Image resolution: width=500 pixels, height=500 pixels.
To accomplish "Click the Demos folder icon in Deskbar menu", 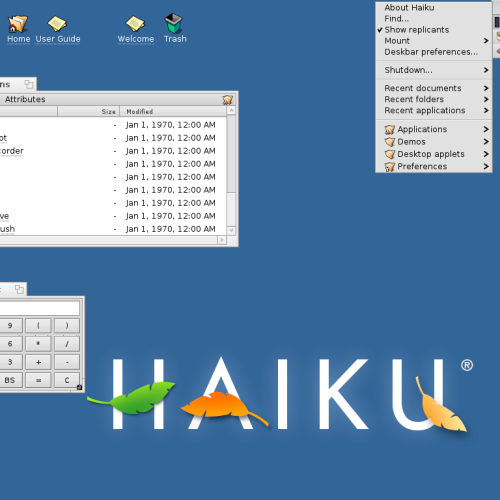I will (390, 142).
